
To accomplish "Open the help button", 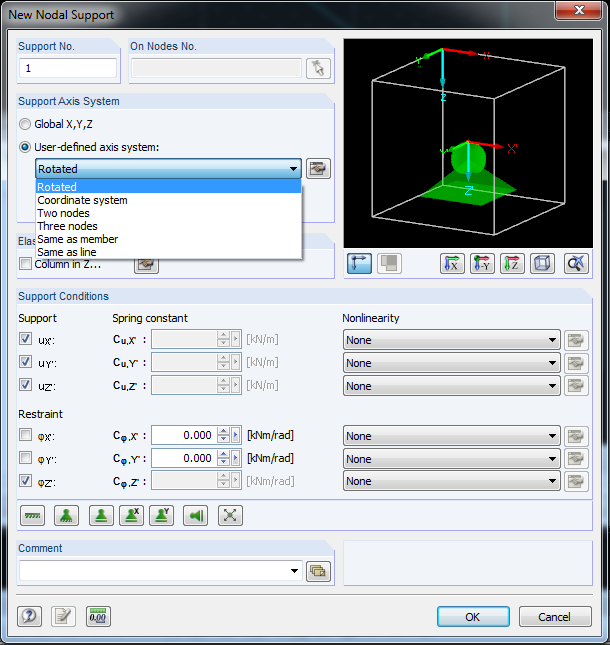I will (x=29, y=616).
